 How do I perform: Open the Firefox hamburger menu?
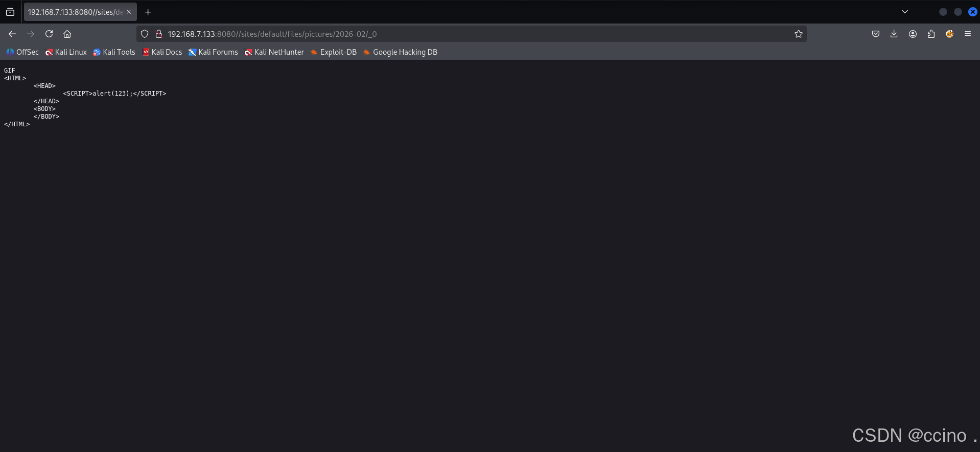coord(968,34)
